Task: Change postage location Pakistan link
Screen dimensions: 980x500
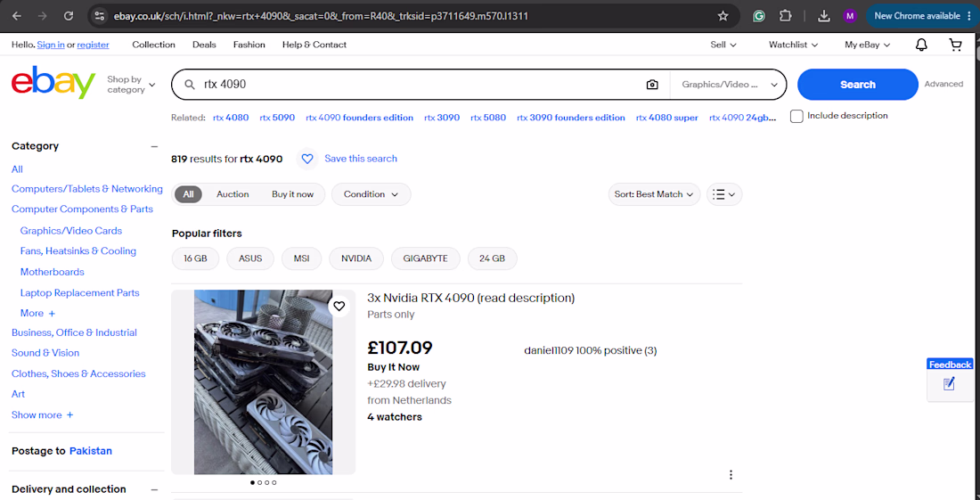Action: tap(91, 451)
